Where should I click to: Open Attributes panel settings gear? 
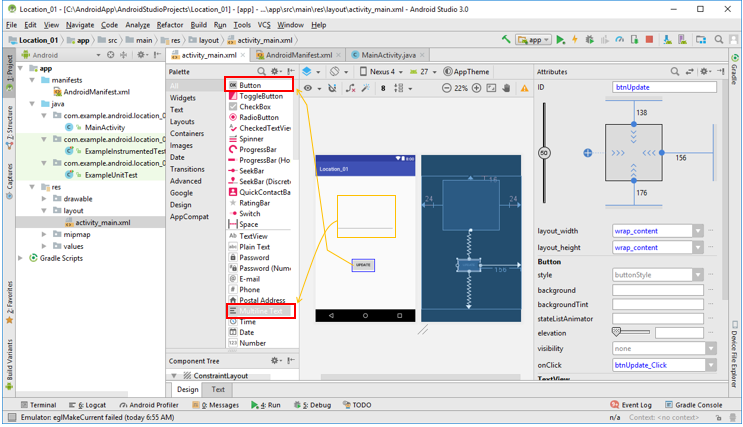704,72
